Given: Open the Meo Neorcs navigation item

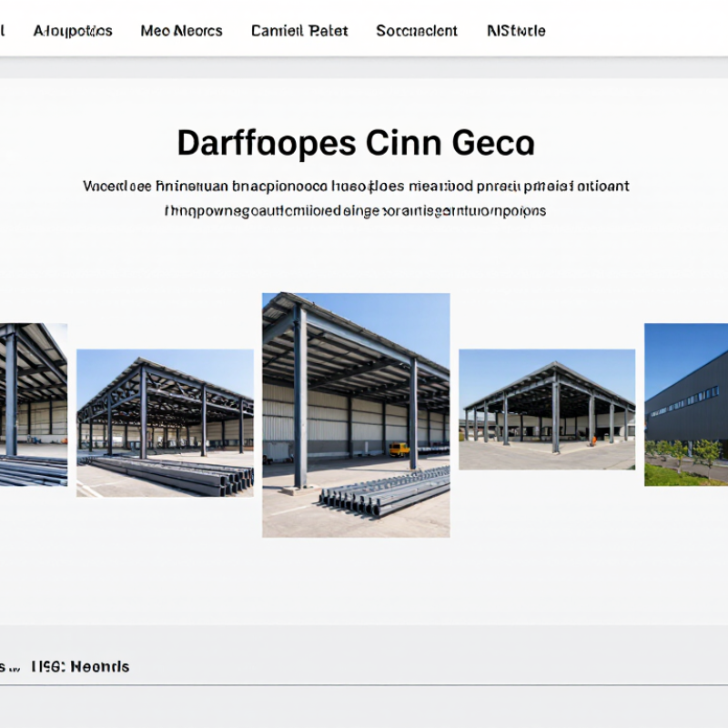Looking at the screenshot, I should [x=181, y=31].
